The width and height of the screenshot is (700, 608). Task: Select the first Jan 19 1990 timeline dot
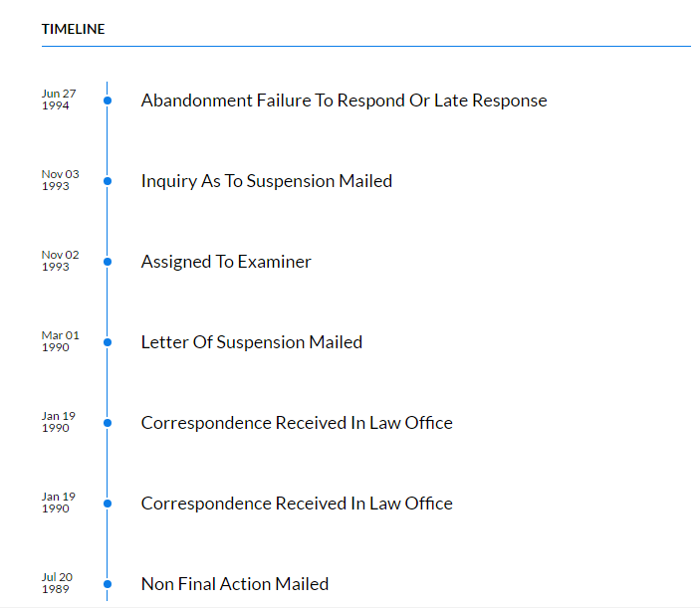click(x=108, y=423)
